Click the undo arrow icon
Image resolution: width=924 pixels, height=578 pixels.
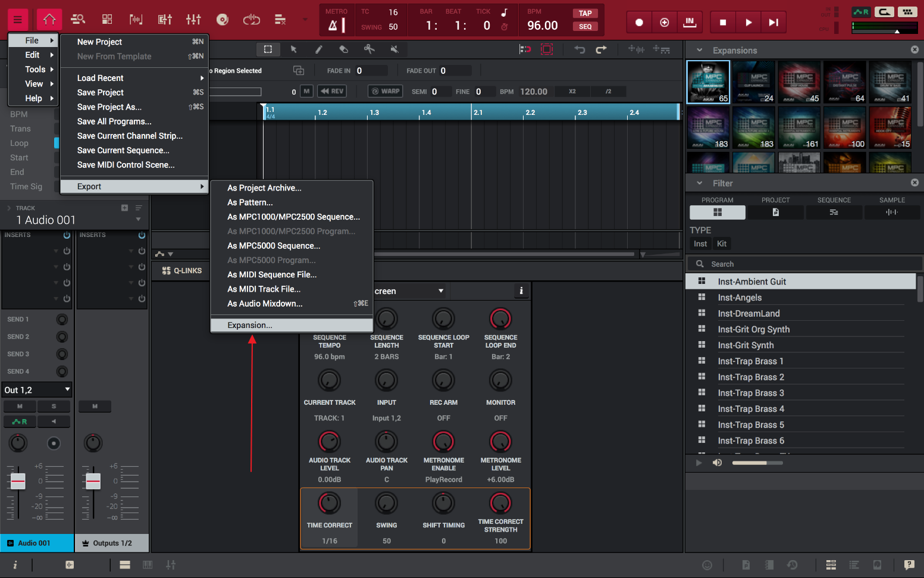point(580,49)
